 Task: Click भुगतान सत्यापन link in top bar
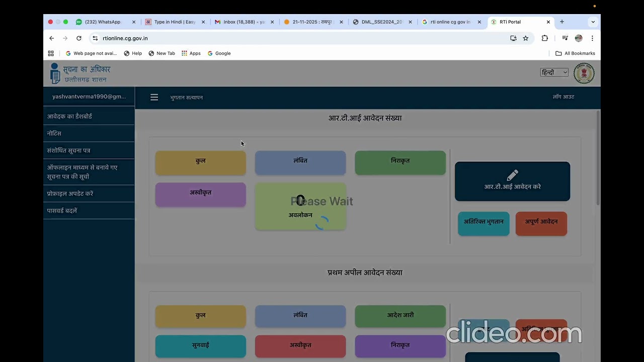point(187,98)
